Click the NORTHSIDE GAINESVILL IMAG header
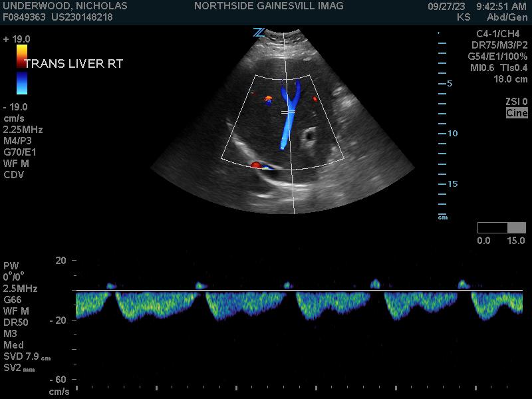 269,6
